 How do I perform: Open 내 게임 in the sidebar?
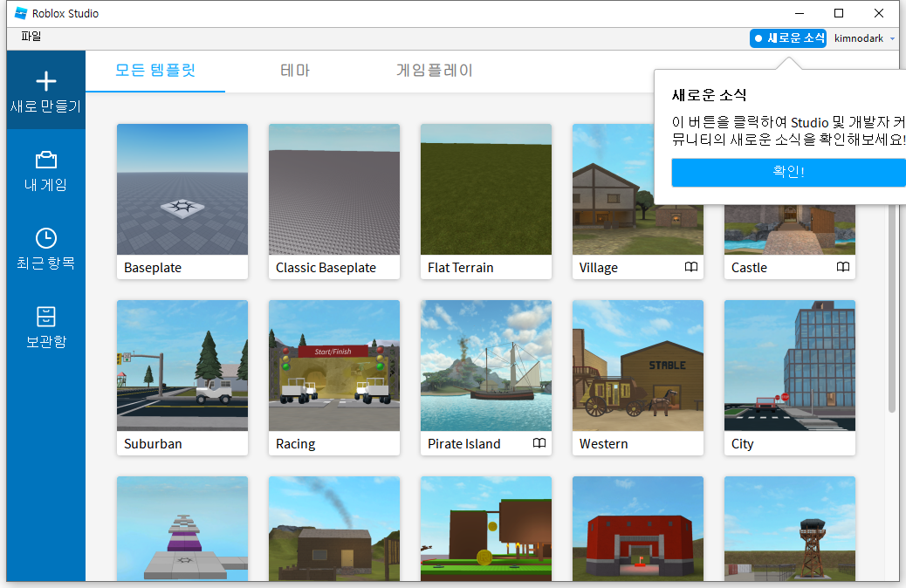tap(45, 171)
